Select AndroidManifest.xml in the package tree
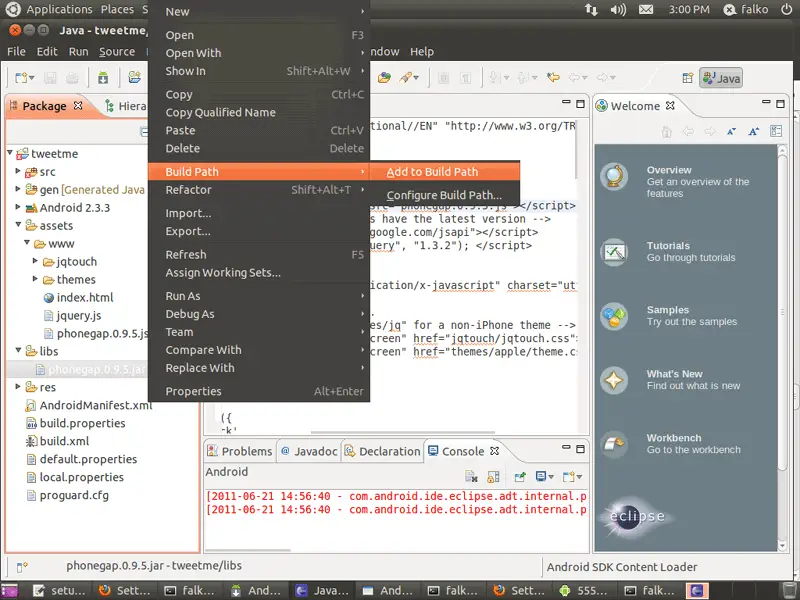Screen dimensions: 800x600 tap(89, 405)
